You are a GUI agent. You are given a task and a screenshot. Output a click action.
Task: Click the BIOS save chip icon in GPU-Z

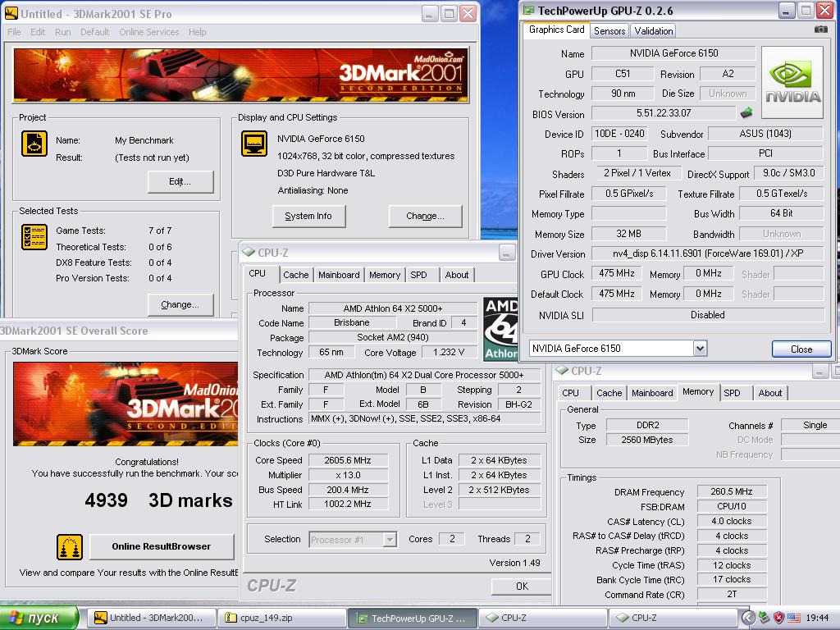point(746,113)
